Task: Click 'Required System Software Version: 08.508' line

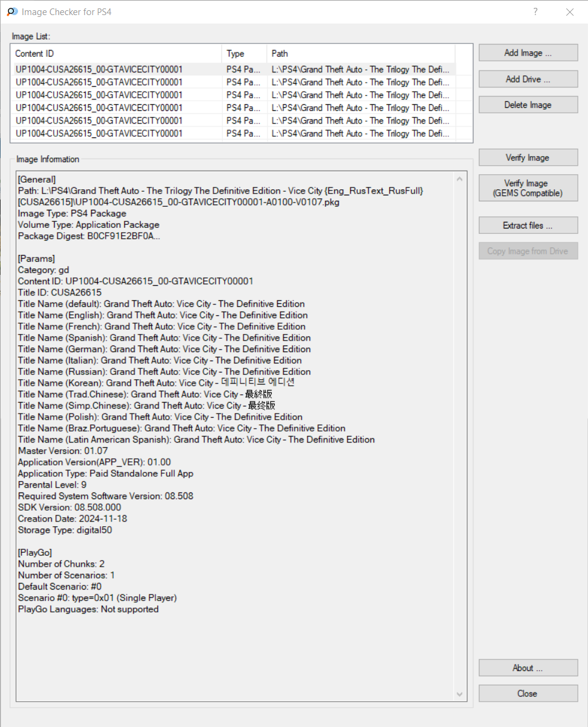Action: pos(105,496)
